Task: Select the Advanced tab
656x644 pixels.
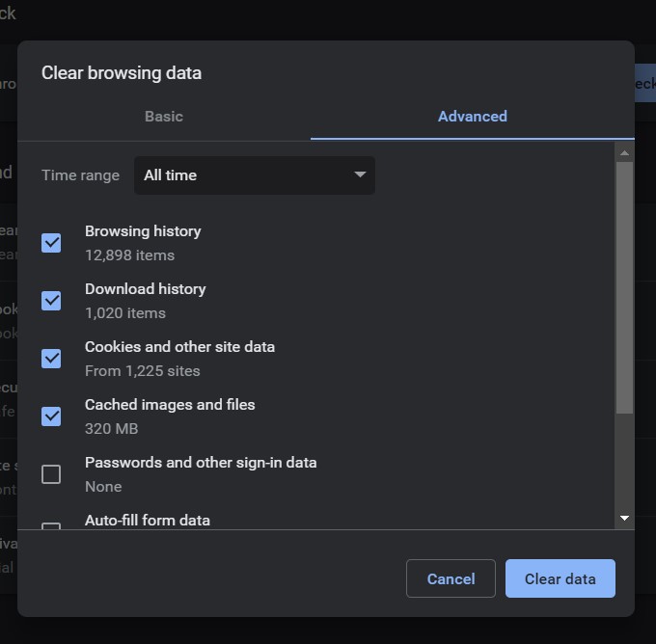Action: click(472, 117)
